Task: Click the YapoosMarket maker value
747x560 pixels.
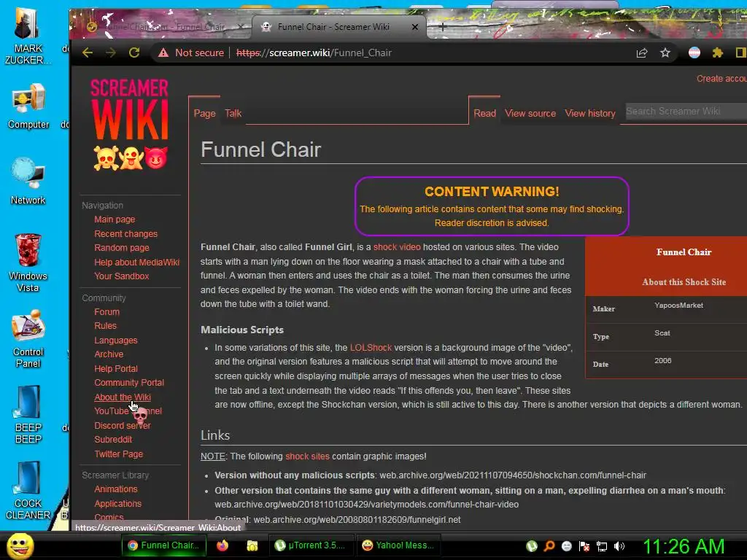Action: click(678, 306)
